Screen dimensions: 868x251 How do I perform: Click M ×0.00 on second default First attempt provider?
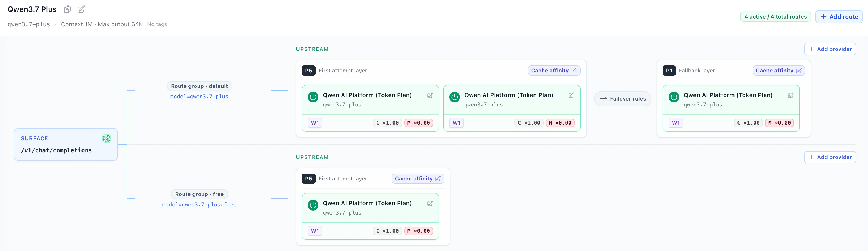pos(560,123)
